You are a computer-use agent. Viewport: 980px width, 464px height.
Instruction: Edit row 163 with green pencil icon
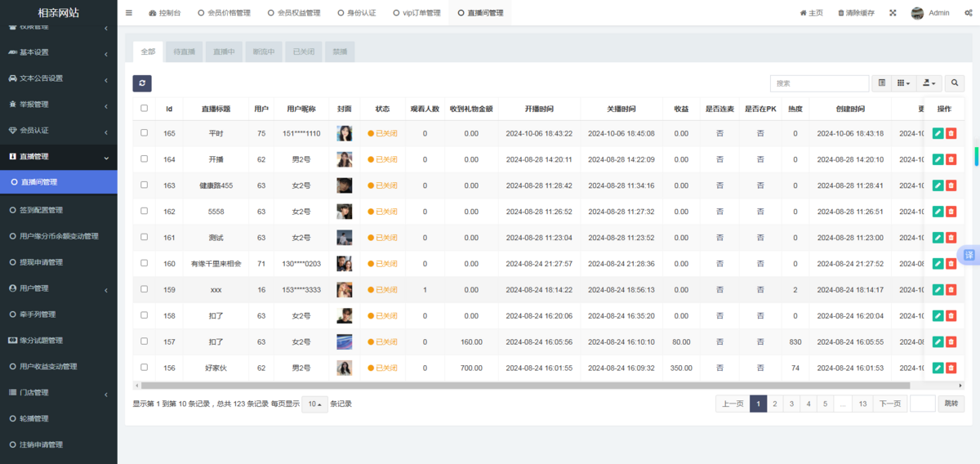(938, 185)
